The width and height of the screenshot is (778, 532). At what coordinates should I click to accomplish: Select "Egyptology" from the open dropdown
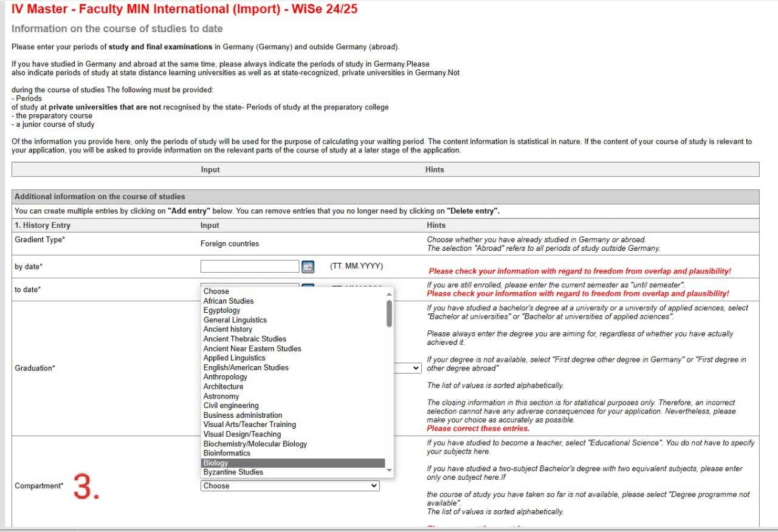222,310
